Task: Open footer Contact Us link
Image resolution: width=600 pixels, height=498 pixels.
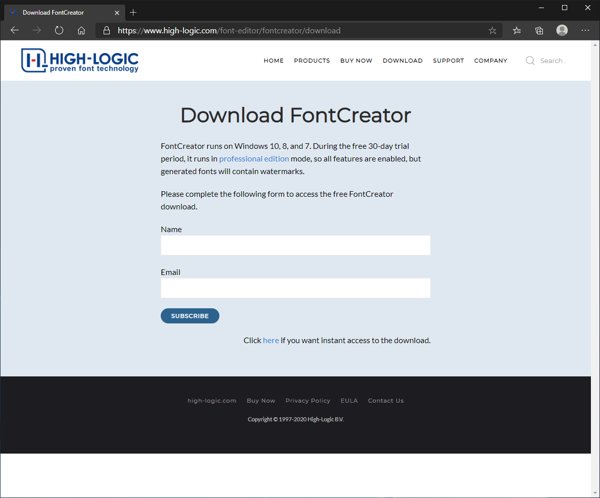Action: coord(386,401)
